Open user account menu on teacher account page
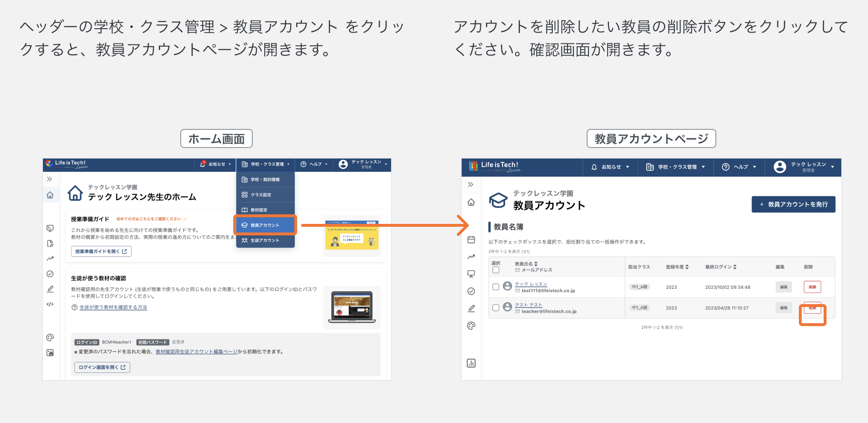Image resolution: width=868 pixels, height=423 pixels. tap(804, 167)
